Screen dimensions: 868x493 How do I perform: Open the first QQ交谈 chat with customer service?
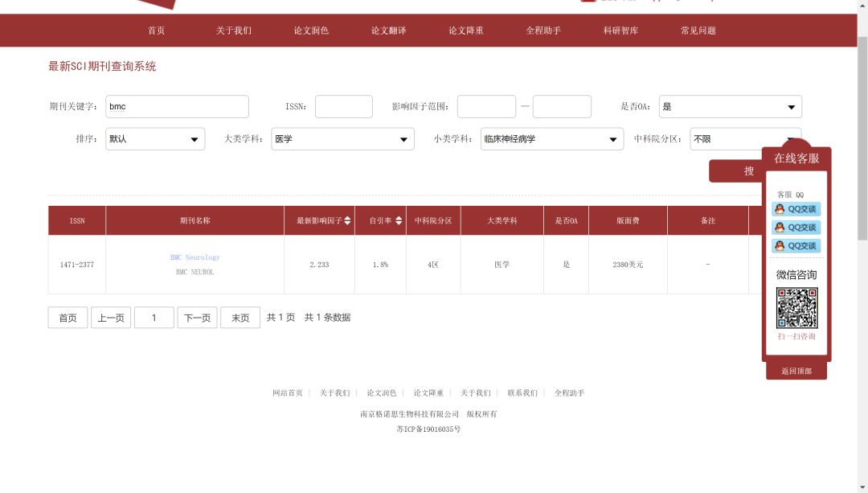tap(796, 211)
